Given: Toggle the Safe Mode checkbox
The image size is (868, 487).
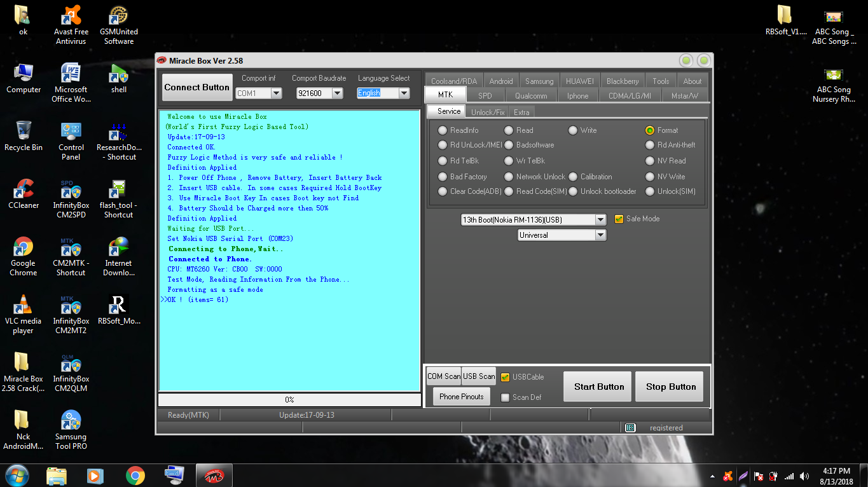Looking at the screenshot, I should [619, 219].
